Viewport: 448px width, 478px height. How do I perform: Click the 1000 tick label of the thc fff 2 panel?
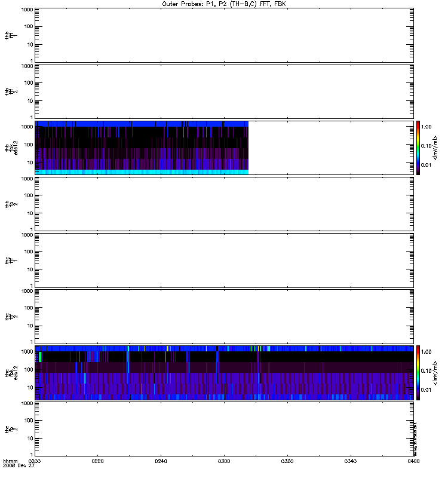pos(27,291)
